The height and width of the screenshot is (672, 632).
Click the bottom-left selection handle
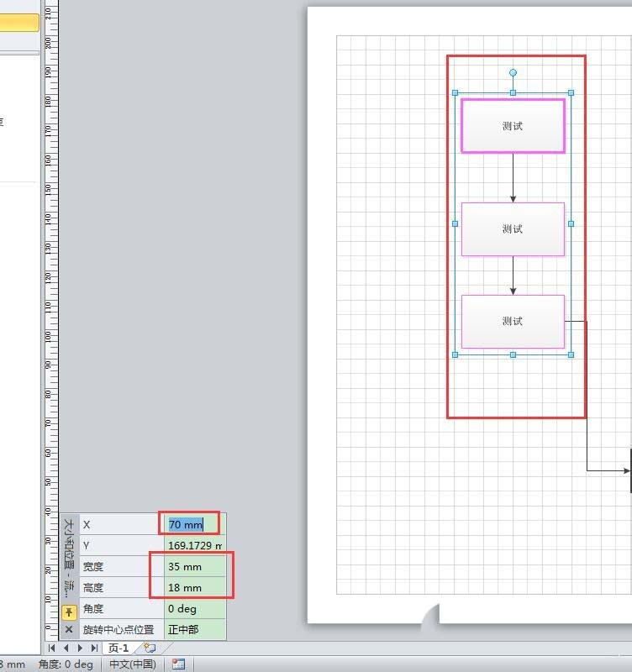pos(456,354)
